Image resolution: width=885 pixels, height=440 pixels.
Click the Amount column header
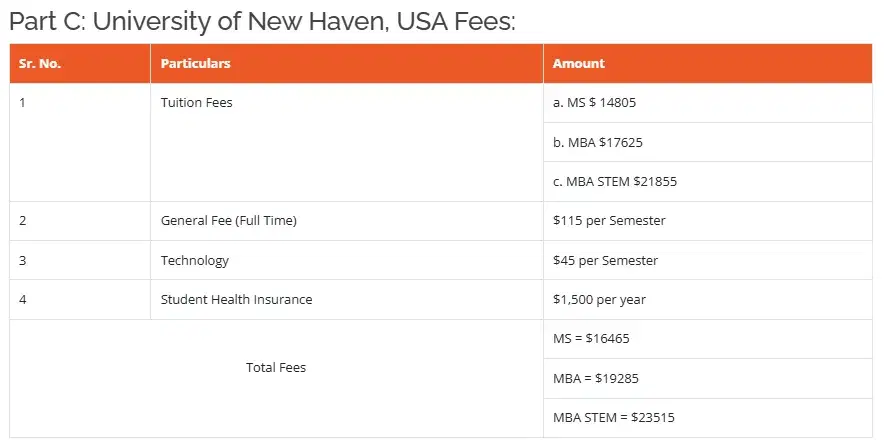[x=578, y=63]
